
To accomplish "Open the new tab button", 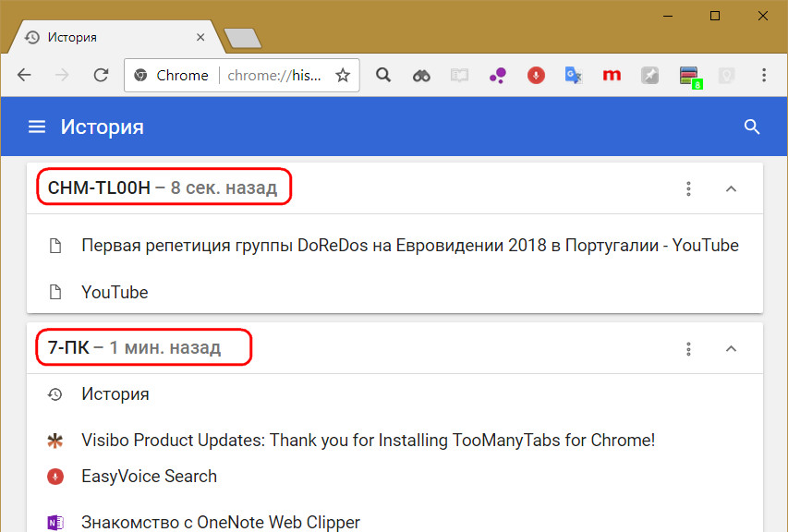I will [x=243, y=38].
